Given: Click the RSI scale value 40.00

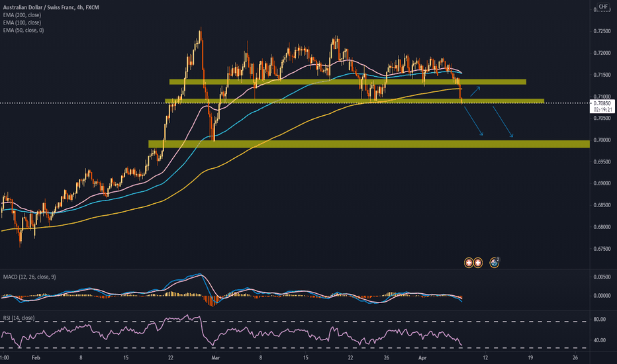Looking at the screenshot, I should pyautogui.click(x=600, y=340).
